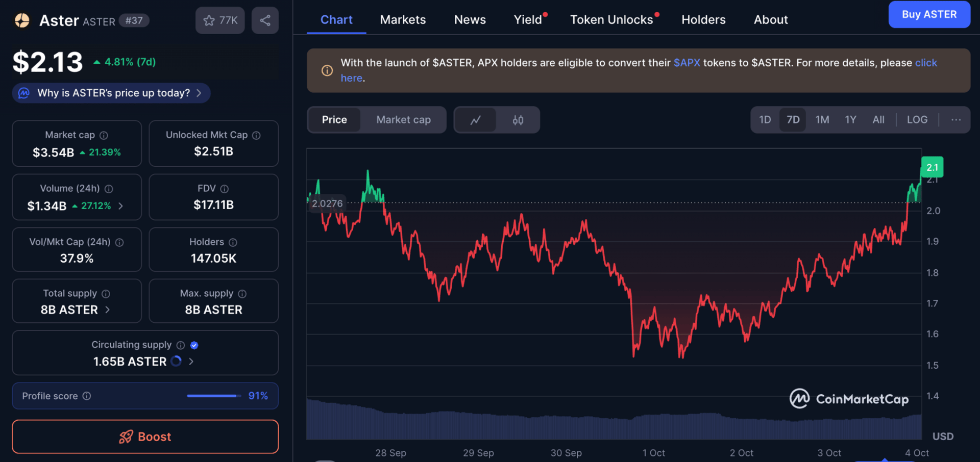Click the Holders info icon

(x=233, y=242)
